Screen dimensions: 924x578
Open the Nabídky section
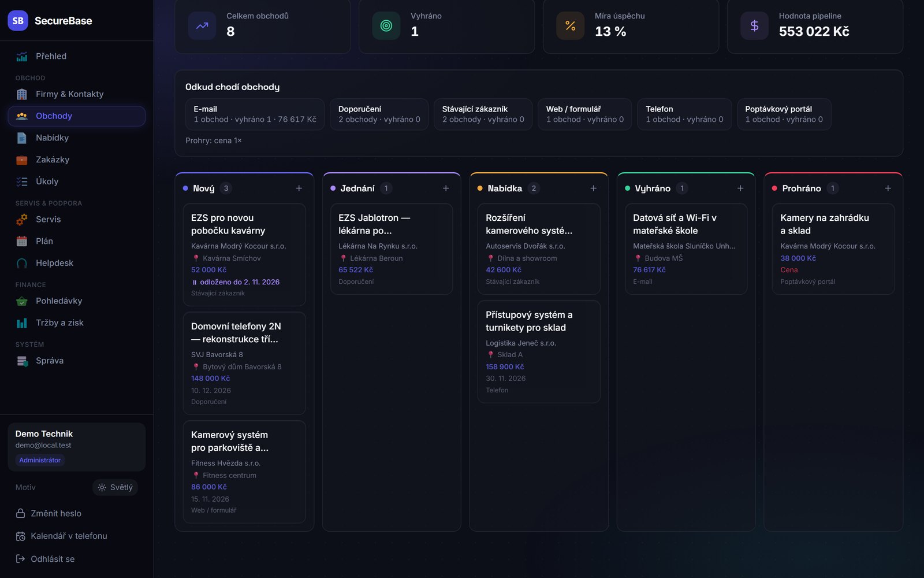click(x=77, y=138)
